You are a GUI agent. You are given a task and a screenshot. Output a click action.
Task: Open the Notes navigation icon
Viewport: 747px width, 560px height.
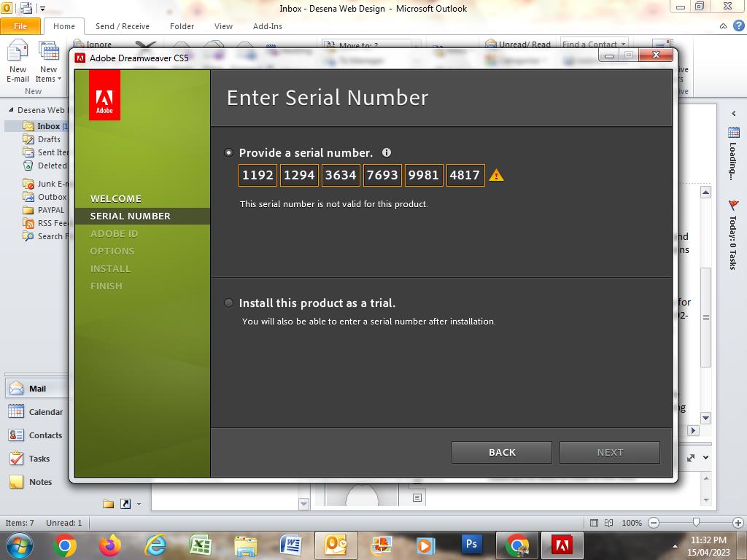[x=16, y=482]
